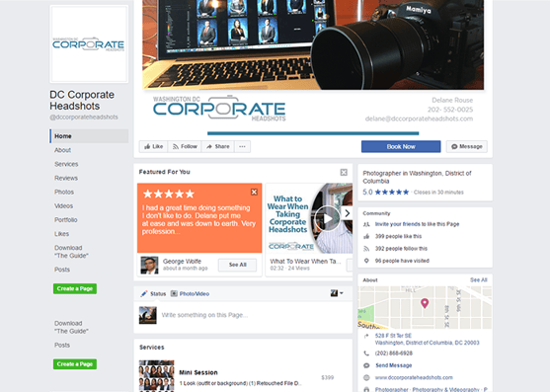Open the Mini Session service thumbnail
Screen dimensions: 550x392
tap(156, 376)
